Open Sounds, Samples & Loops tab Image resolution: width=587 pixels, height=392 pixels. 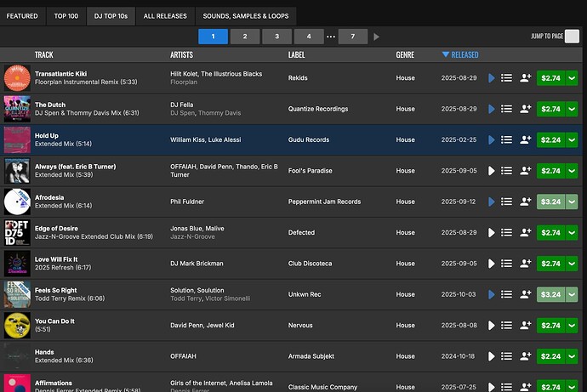245,16
